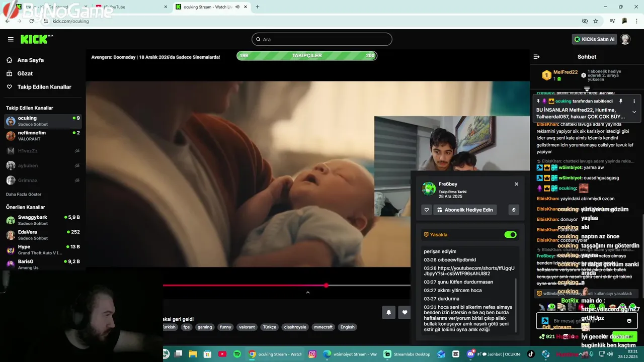644x362 pixels.
Task: Expand the panel with the up chevron below the video
Action: click(x=308, y=293)
